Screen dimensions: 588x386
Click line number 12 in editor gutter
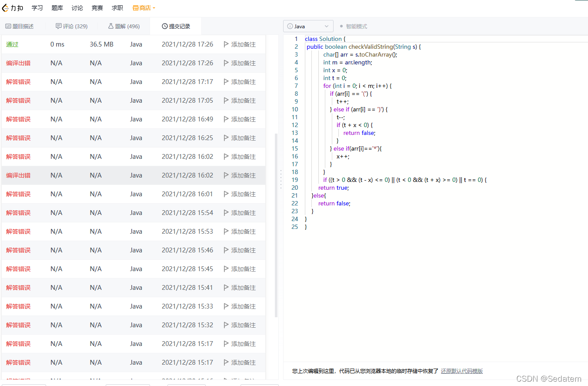pyautogui.click(x=295, y=125)
